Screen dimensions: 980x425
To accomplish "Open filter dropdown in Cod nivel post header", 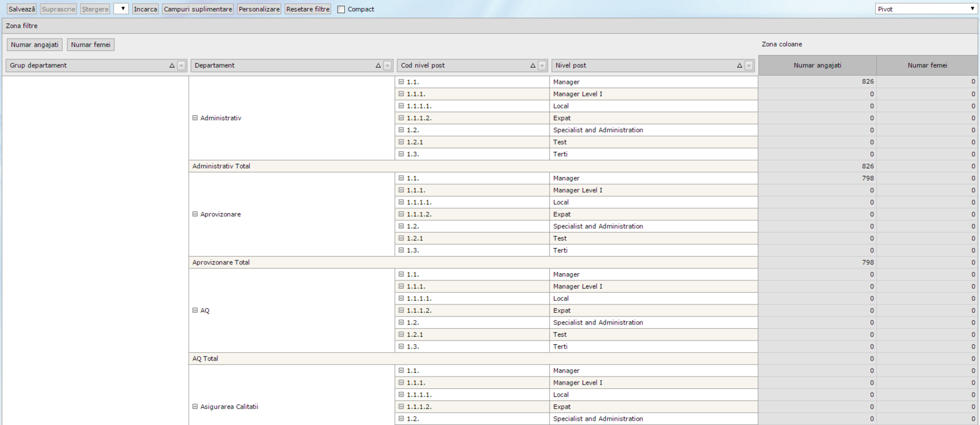I will pyautogui.click(x=542, y=66).
